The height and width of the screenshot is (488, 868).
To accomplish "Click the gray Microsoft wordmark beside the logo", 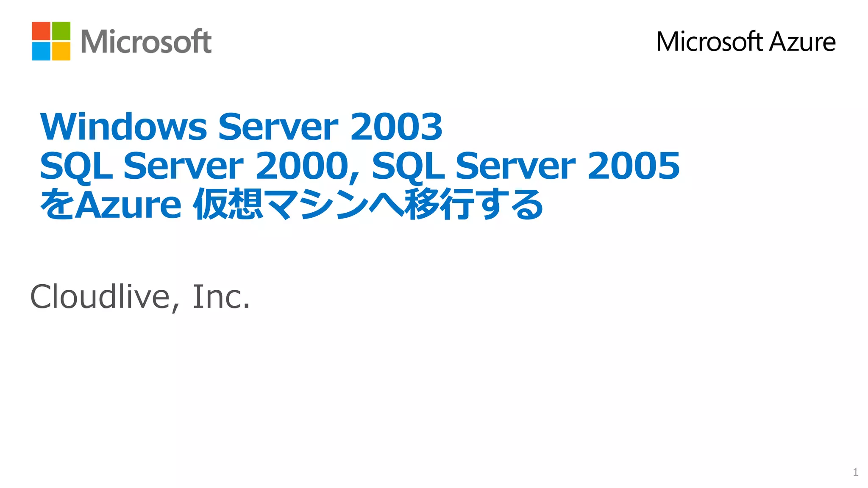I will pyautogui.click(x=146, y=42).
